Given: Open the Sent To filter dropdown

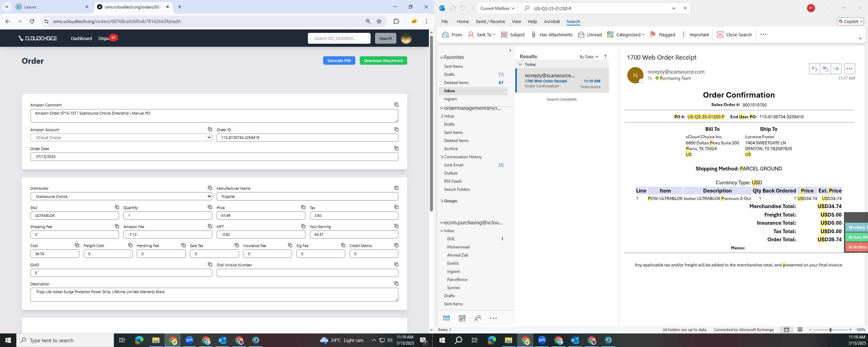Looking at the screenshot, I should (x=481, y=35).
